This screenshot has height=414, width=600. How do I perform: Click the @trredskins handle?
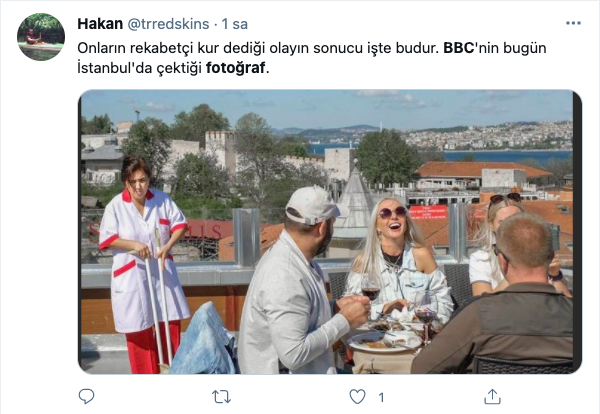click(x=168, y=24)
